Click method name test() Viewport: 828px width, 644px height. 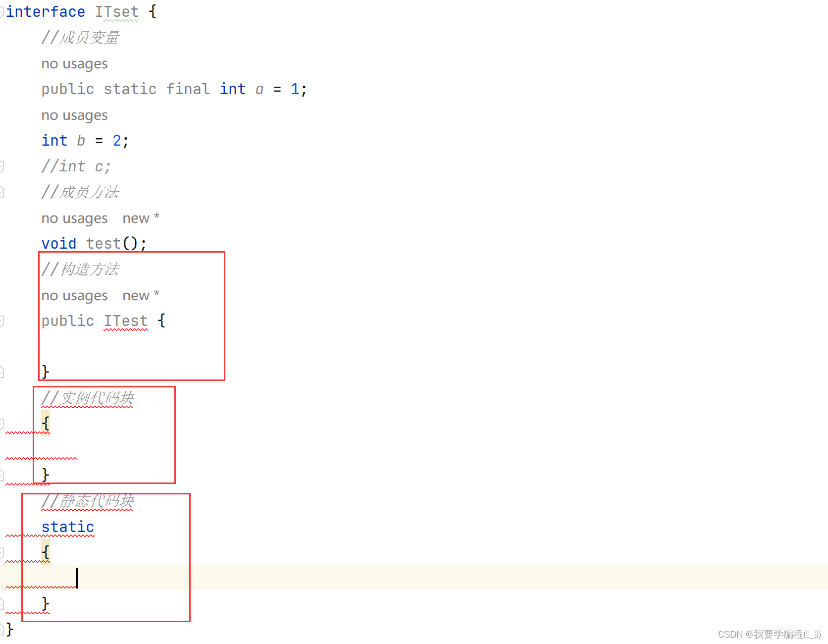point(103,244)
